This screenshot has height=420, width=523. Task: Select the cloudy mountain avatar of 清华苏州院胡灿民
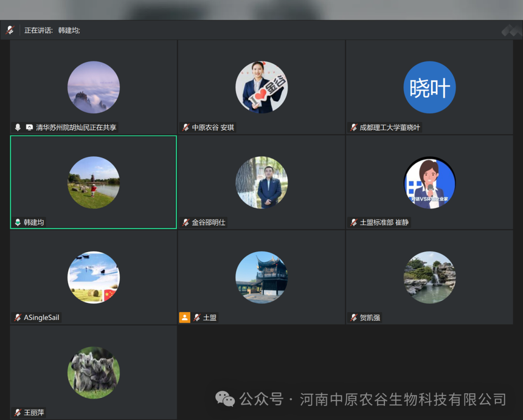94,88
